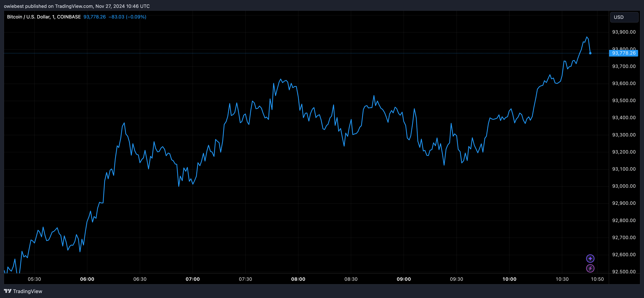Click the 93,900.00 price axis label
The height and width of the screenshot is (298, 644).
[624, 32]
